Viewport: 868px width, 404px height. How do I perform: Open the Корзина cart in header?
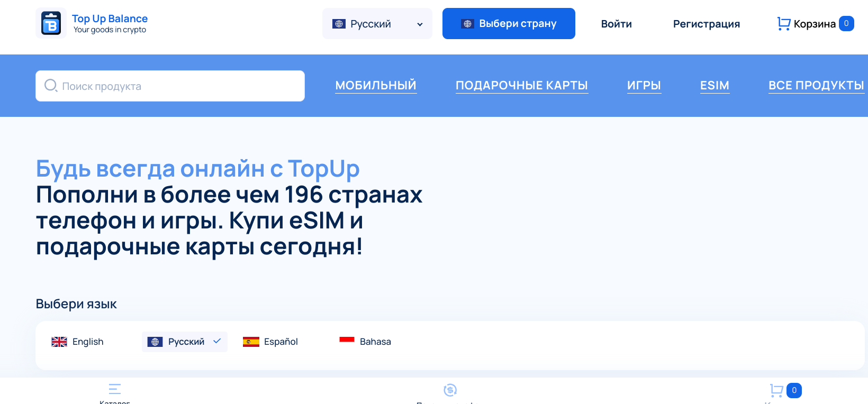pyautogui.click(x=815, y=24)
